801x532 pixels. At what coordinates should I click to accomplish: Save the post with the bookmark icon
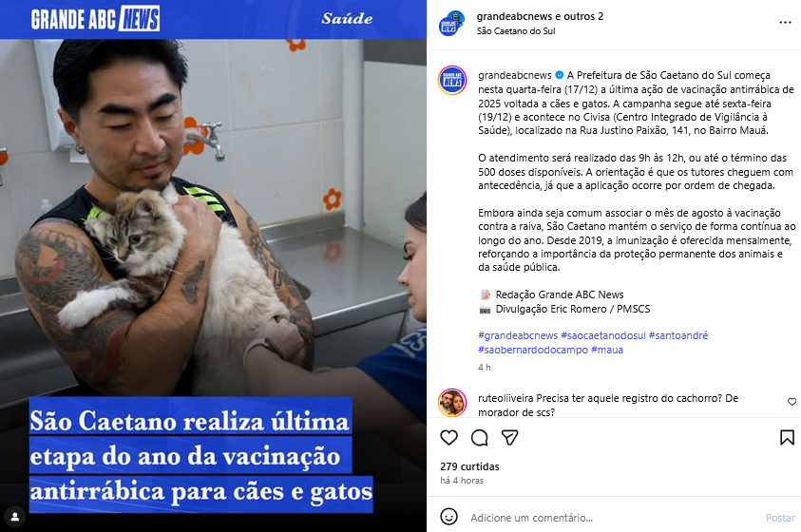pos(787,438)
